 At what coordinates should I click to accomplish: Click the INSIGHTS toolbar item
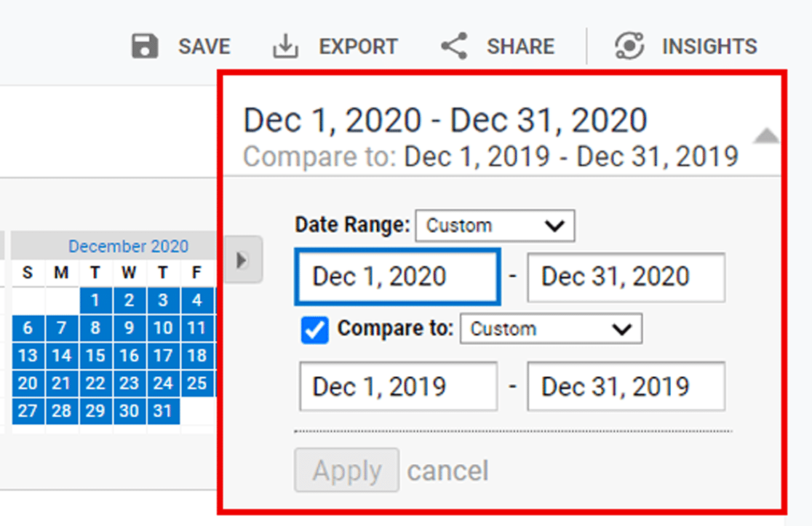(709, 46)
